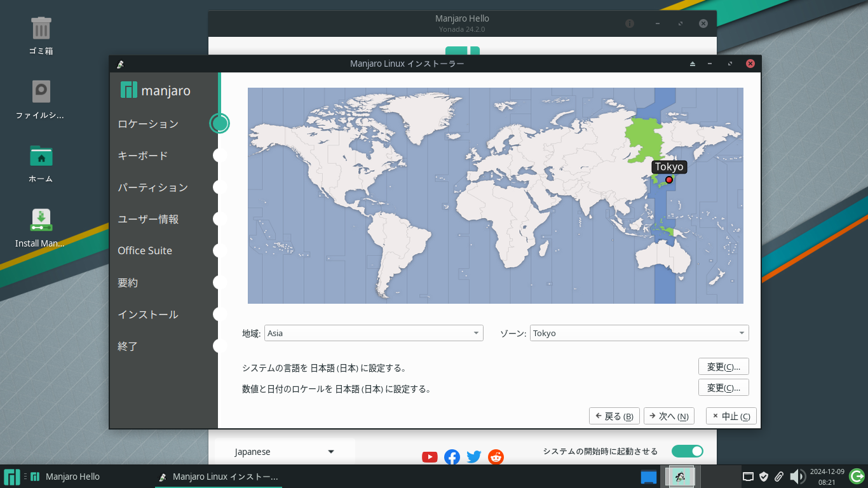
Task: Click the 終了 step in installer sidebar
Action: click(x=128, y=346)
